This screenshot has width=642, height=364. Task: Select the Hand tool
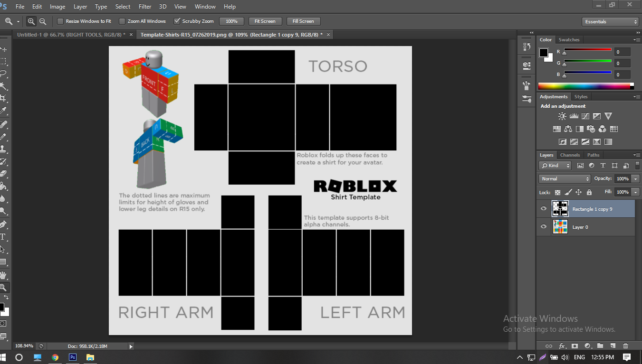point(3,275)
